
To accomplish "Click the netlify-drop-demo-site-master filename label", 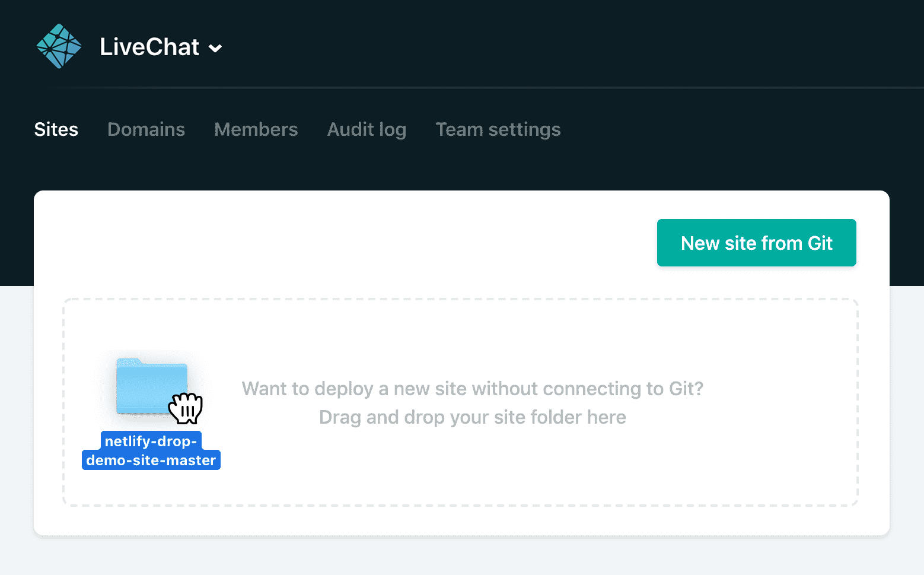I will 151,450.
